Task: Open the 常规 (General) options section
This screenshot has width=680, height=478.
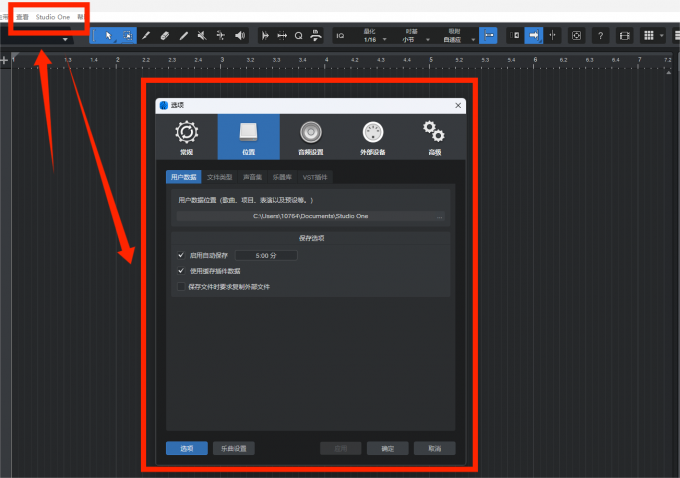Action: point(186,138)
